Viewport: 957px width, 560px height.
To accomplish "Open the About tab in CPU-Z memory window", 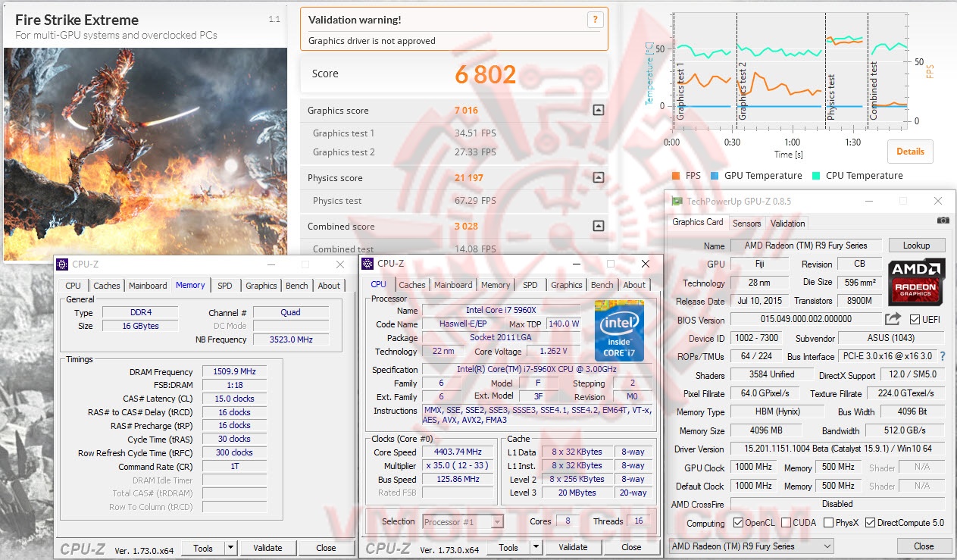I will pyautogui.click(x=329, y=286).
